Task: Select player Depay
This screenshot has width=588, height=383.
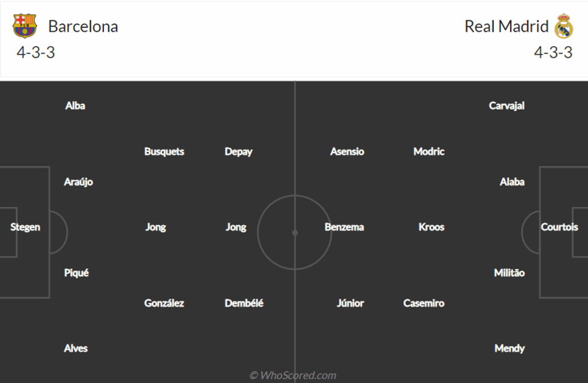Action: [x=238, y=151]
